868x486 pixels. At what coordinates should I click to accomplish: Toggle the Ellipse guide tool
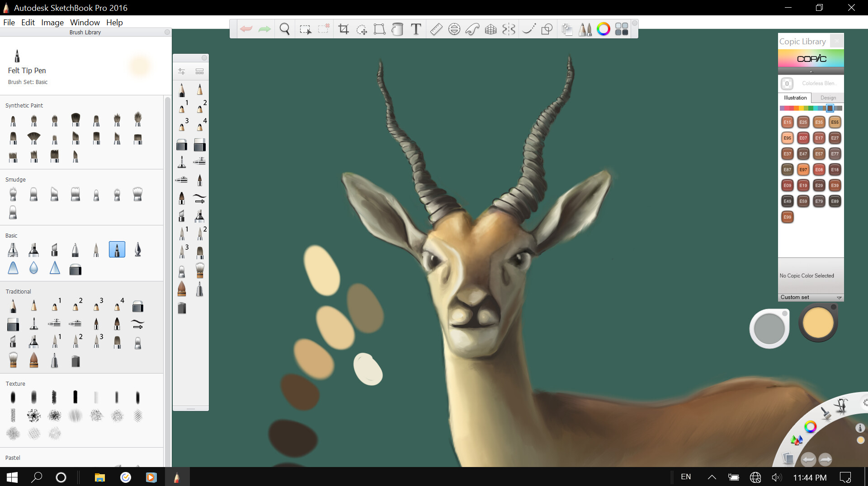click(x=454, y=29)
